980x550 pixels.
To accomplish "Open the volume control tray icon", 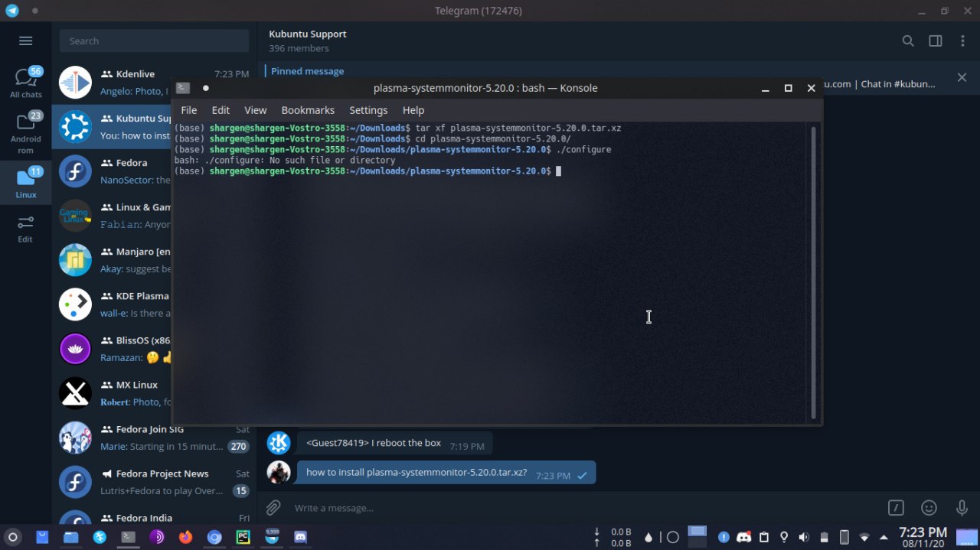I will tap(804, 537).
